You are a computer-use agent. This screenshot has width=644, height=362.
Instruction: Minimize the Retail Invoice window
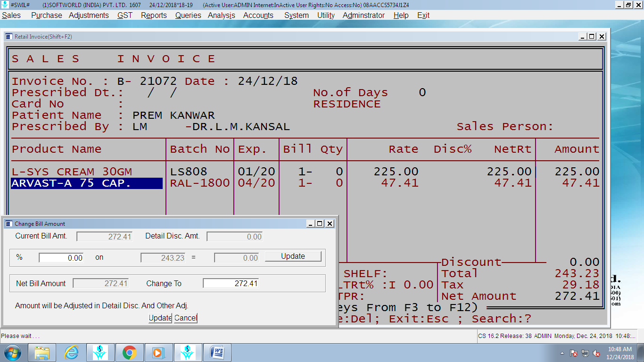pyautogui.click(x=583, y=36)
